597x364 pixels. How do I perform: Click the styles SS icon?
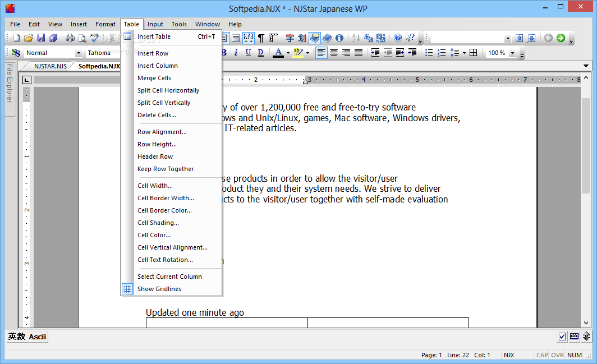tap(16, 53)
